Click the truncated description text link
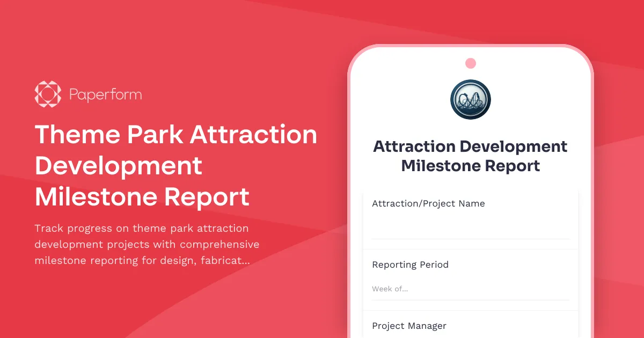 (147, 244)
